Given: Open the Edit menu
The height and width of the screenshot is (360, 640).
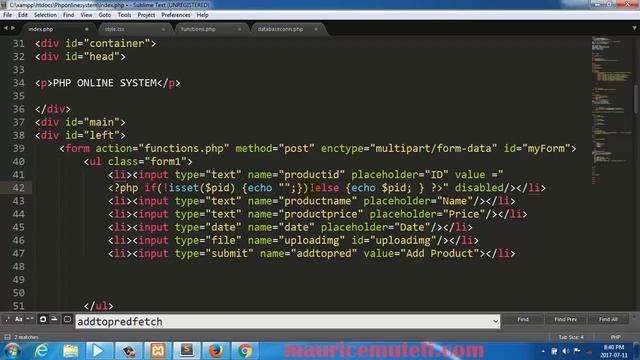Looking at the screenshot, I should [23, 15].
